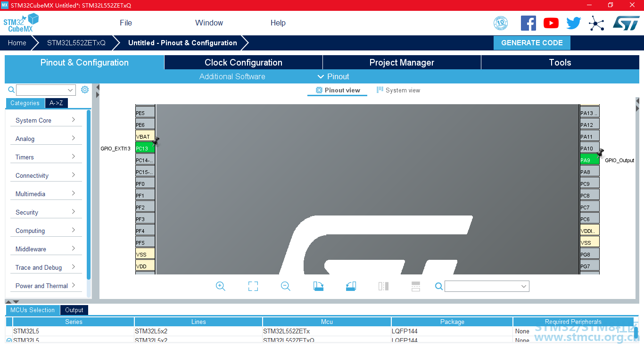Open the ST Facebook page icon
The image size is (644, 348).
point(528,23)
